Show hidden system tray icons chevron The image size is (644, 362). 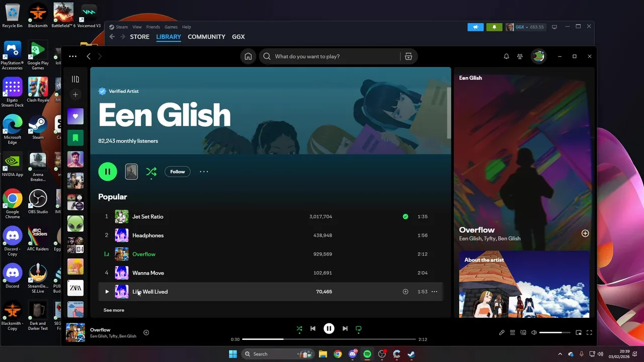tap(560, 354)
